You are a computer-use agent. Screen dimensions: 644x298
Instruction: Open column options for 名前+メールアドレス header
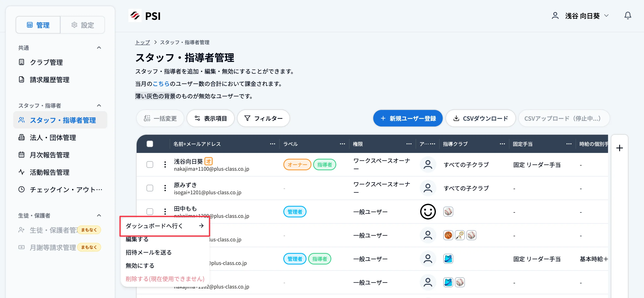pos(272,144)
